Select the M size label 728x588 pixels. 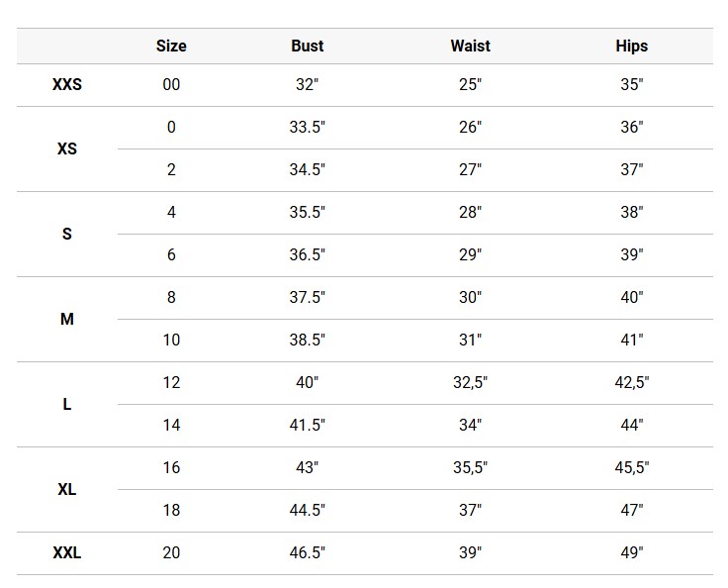coord(67,320)
